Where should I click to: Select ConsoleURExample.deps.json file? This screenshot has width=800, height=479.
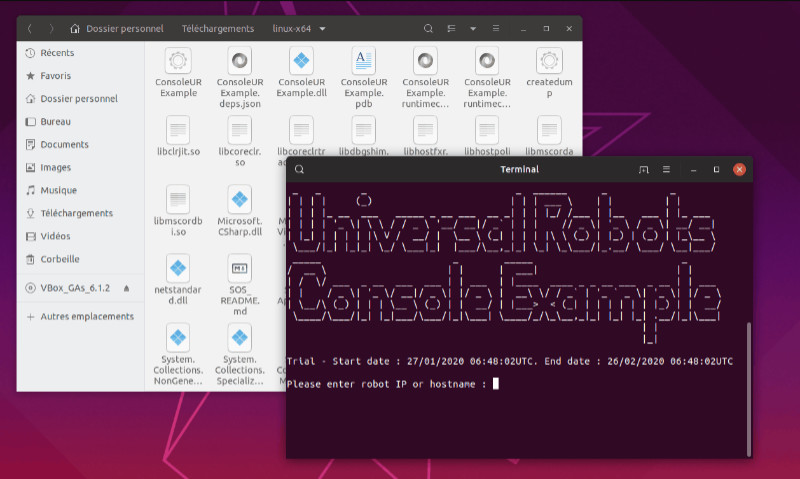(240, 78)
